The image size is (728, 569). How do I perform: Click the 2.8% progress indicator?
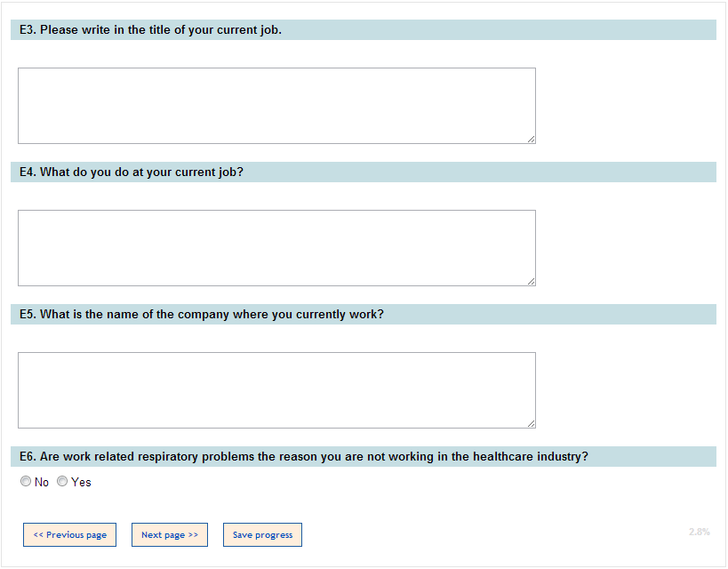699,532
